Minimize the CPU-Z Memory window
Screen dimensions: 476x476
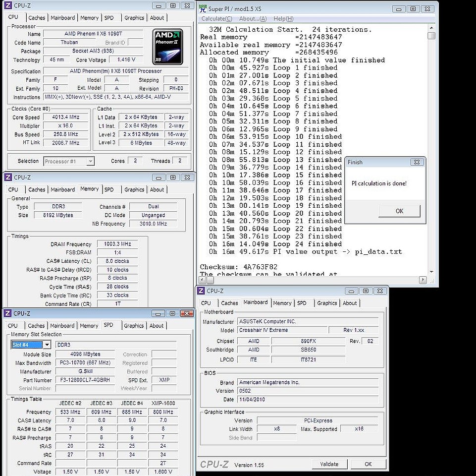pyautogui.click(x=159, y=177)
